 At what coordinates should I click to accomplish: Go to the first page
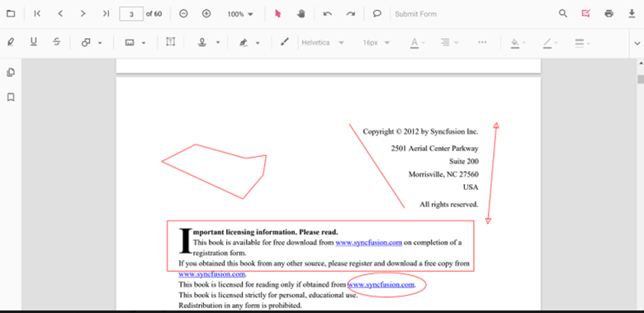click(37, 13)
